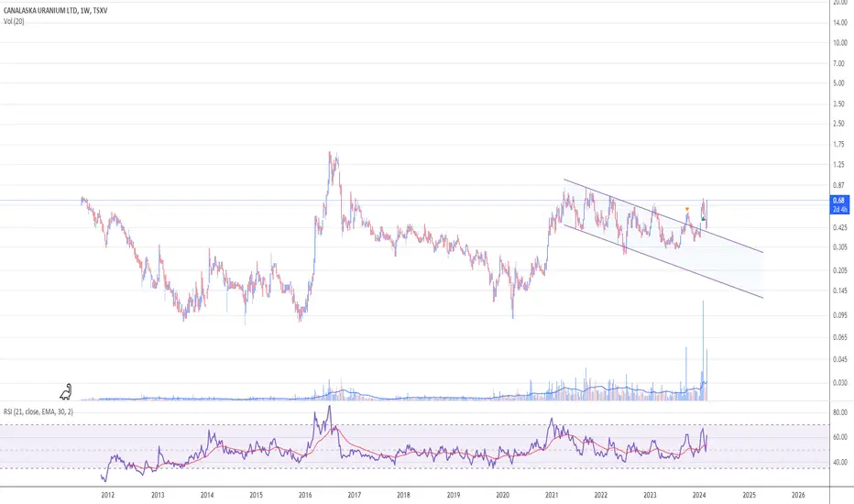Click the orange down-triangle marker near late 2023
Viewport: 854px width, 504px height.
tap(687, 209)
